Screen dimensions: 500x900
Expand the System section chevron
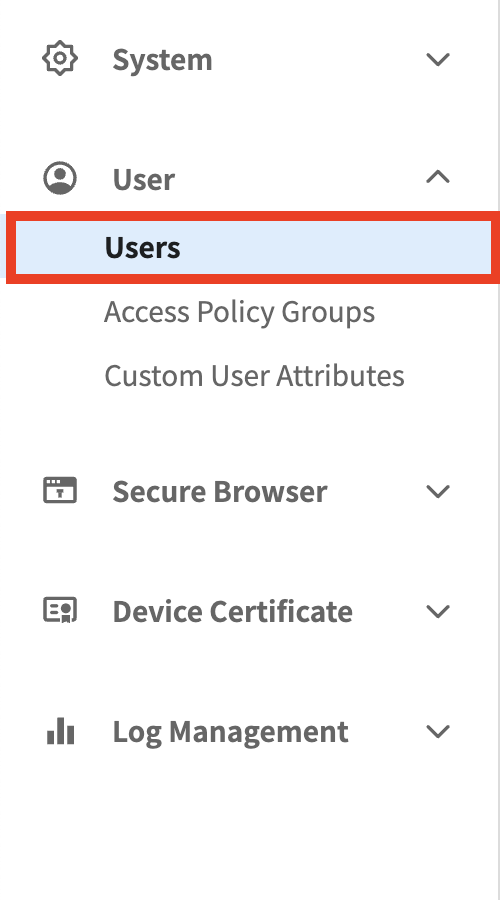[438, 59]
